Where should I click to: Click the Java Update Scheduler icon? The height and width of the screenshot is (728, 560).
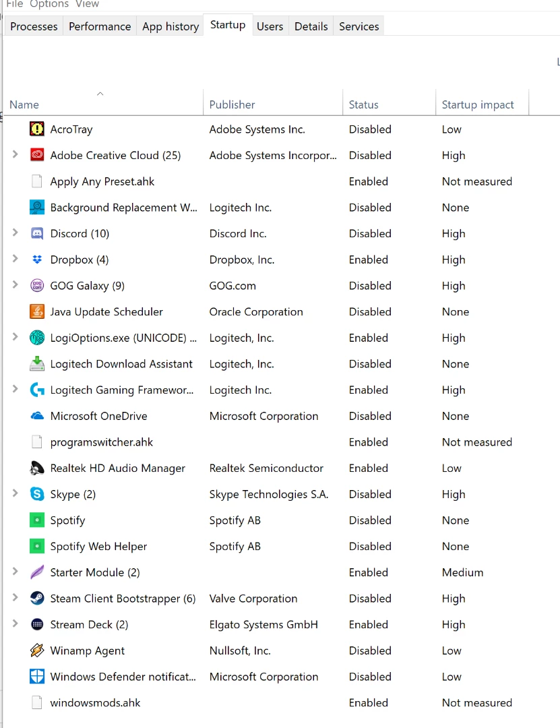pos(37,311)
